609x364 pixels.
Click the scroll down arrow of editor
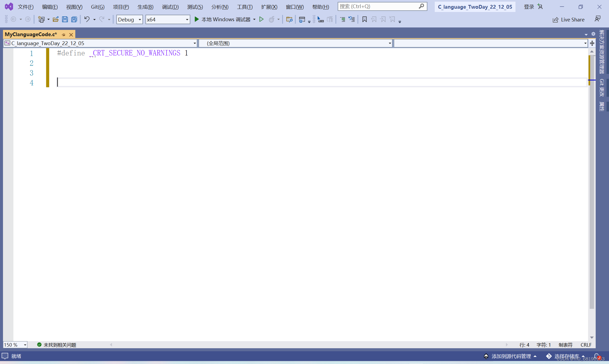pos(592,337)
